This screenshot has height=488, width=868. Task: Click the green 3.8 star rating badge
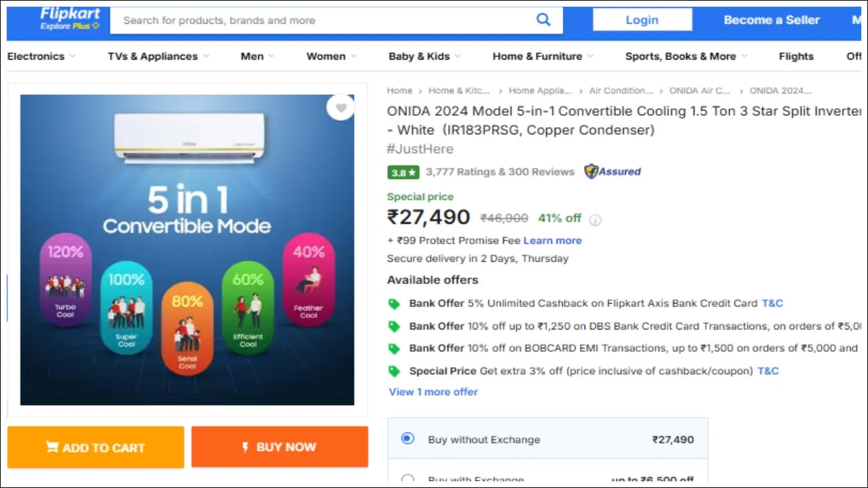(x=403, y=172)
